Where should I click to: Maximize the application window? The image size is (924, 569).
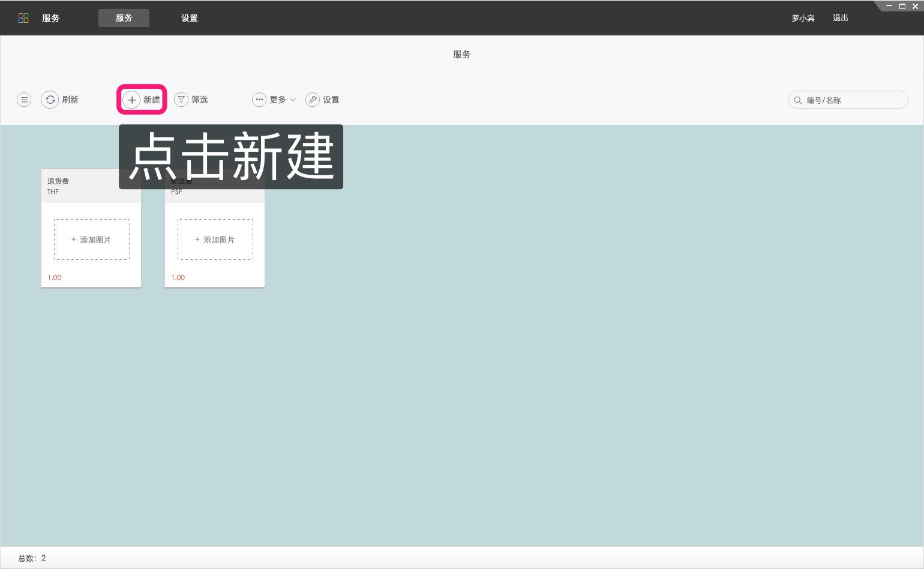[902, 6]
